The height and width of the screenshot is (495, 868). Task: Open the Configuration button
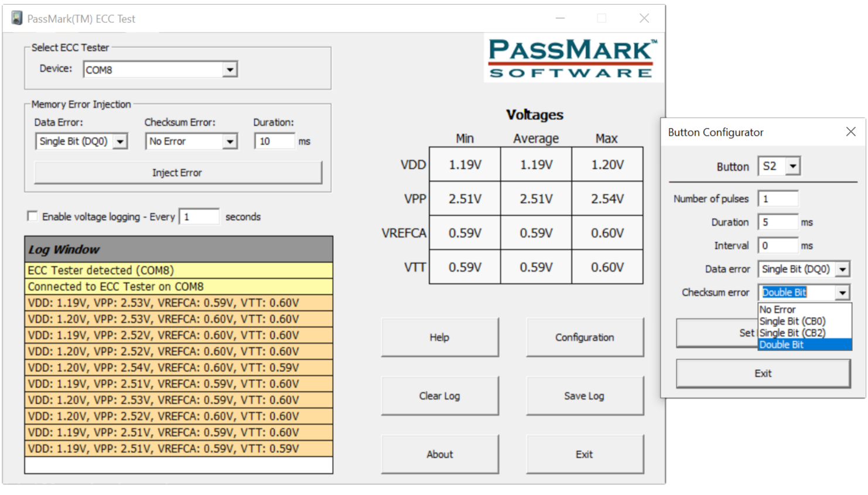tap(585, 337)
